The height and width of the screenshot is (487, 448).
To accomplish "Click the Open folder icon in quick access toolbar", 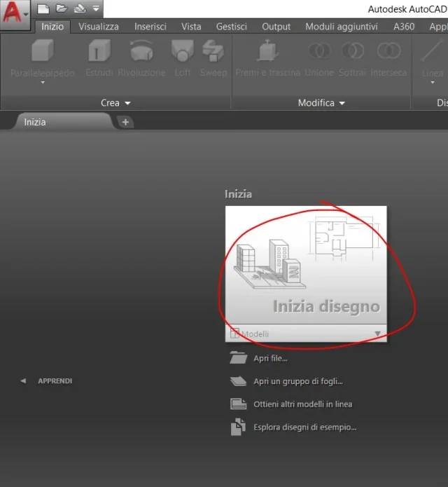I will 61,9.
